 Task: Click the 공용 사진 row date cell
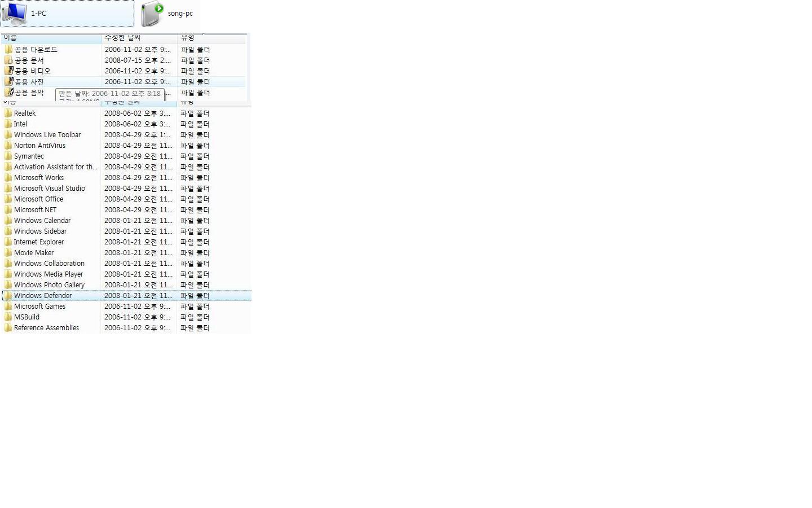pos(138,82)
